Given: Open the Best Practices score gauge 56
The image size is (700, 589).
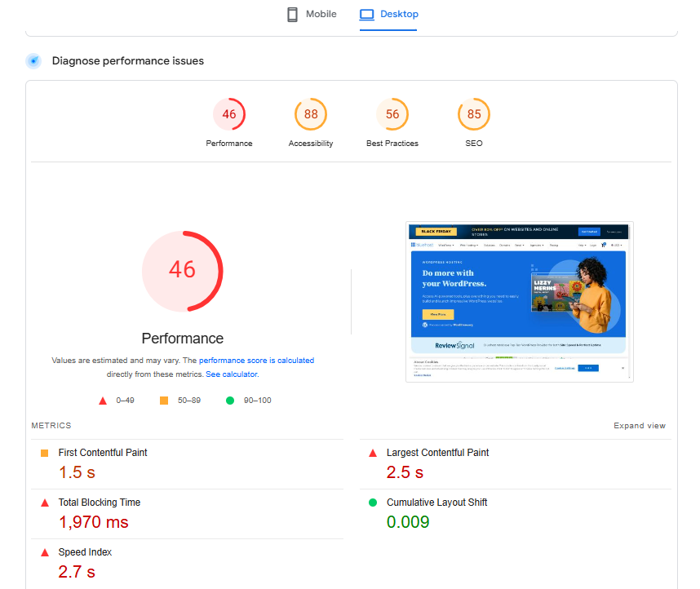Looking at the screenshot, I should tap(392, 114).
